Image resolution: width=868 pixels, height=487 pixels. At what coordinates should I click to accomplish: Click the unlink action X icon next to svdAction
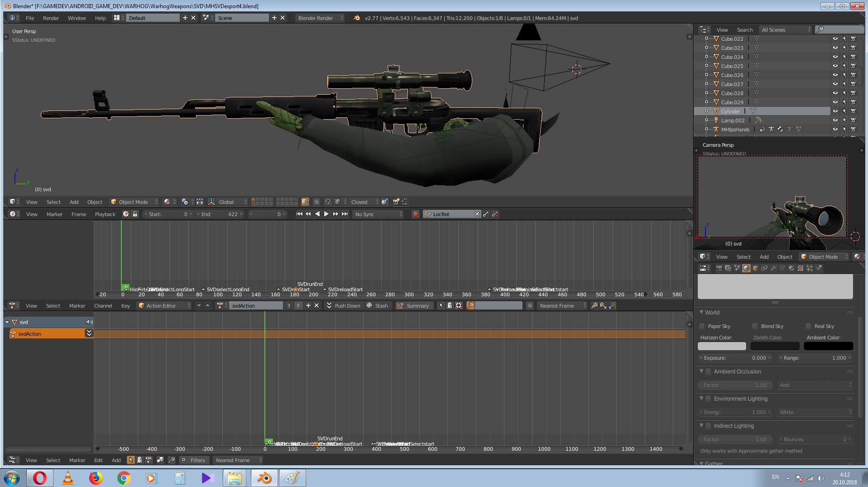pos(317,306)
